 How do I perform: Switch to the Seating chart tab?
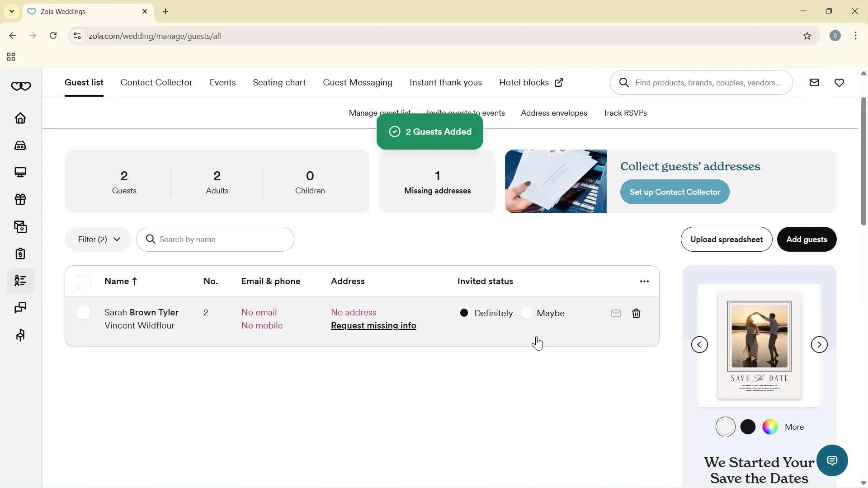279,83
